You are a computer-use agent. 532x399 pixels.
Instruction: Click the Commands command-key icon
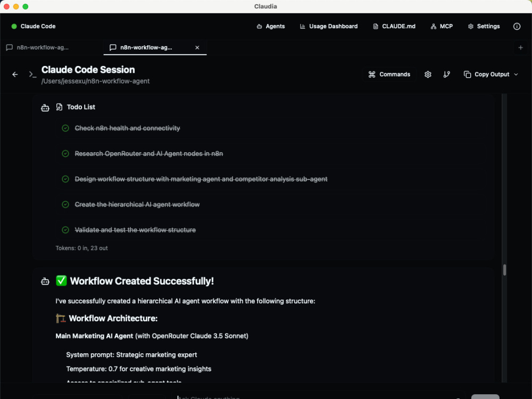pyautogui.click(x=372, y=74)
